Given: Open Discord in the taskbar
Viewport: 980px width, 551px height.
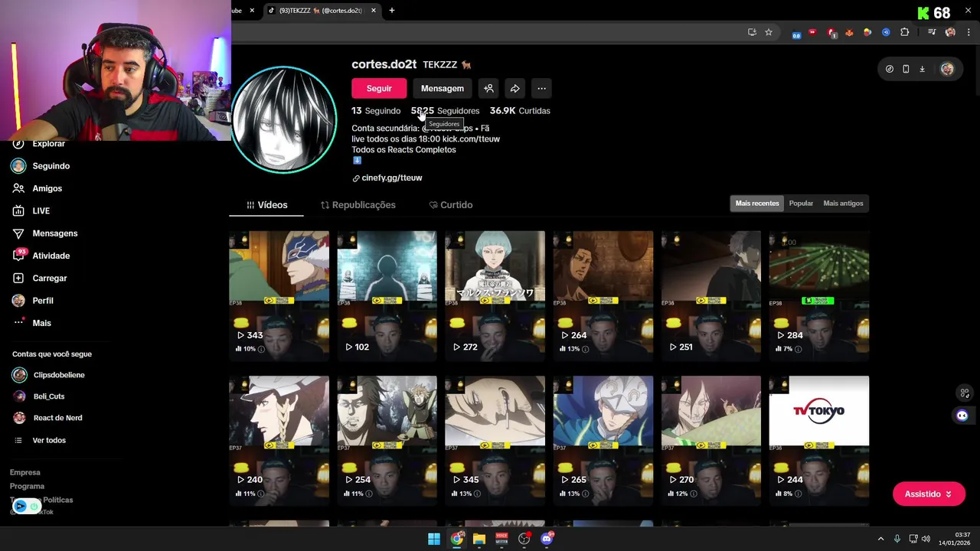Looking at the screenshot, I should click(547, 539).
